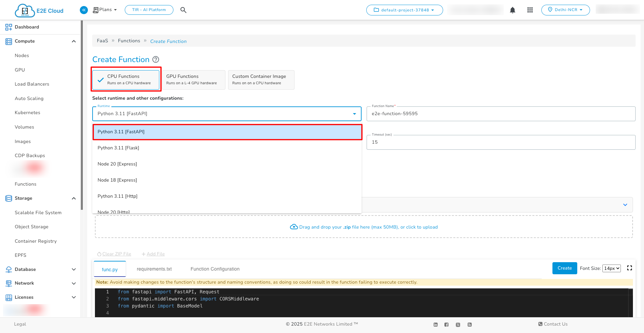Open X (Twitter) footer icon
Screen dimensions: 644x333
click(x=458, y=325)
